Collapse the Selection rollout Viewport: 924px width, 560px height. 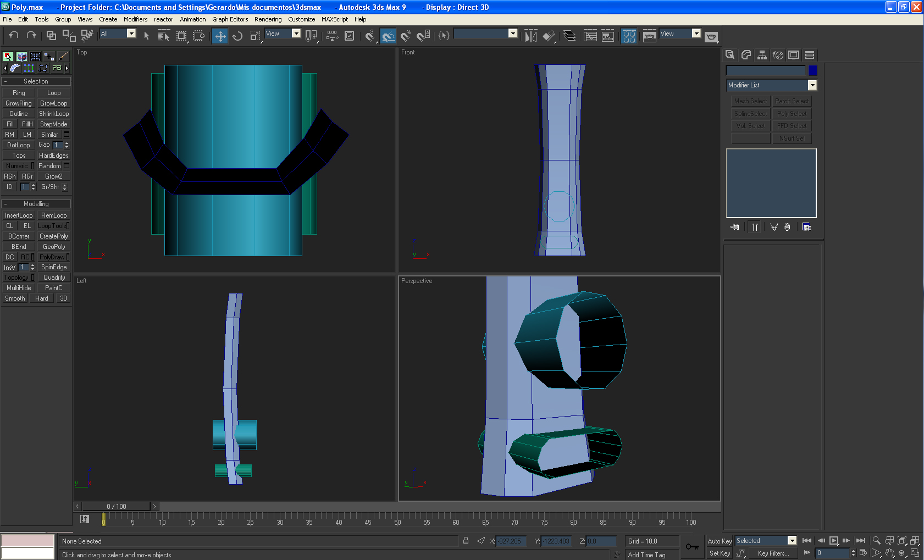36,81
